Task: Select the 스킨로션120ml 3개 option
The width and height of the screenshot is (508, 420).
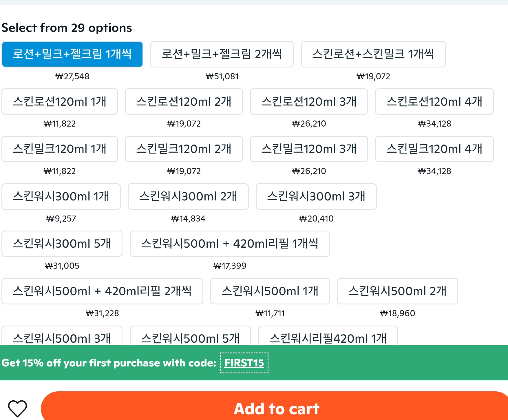Action: pos(309,102)
